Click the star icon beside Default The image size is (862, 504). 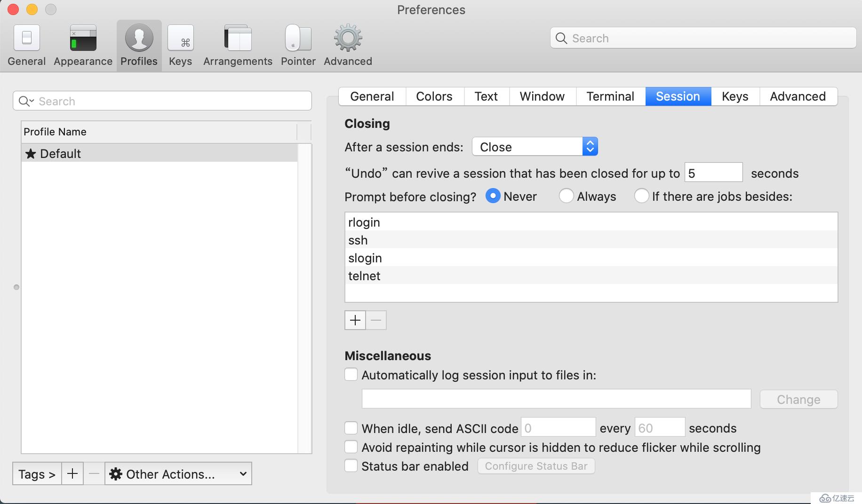[x=31, y=154]
